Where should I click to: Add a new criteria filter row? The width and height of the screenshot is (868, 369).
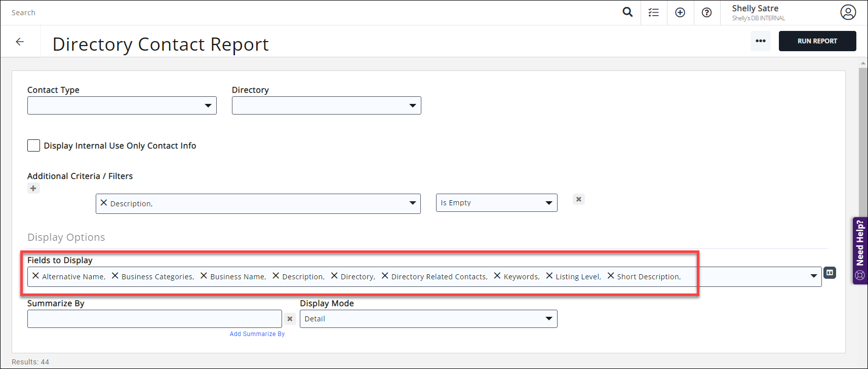(33, 189)
